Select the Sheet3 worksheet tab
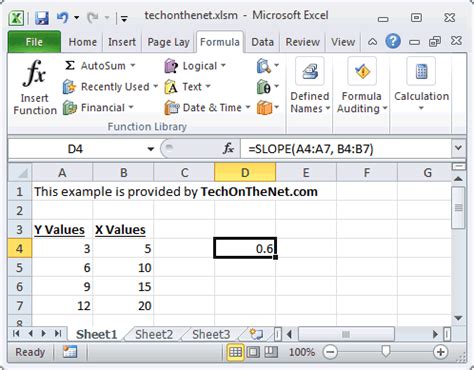 (211, 334)
